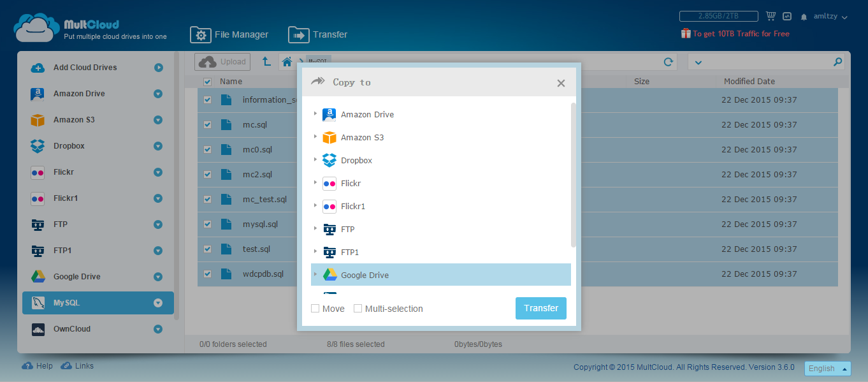Open search filter dropdown chevron
The image size is (868, 382).
click(x=698, y=62)
